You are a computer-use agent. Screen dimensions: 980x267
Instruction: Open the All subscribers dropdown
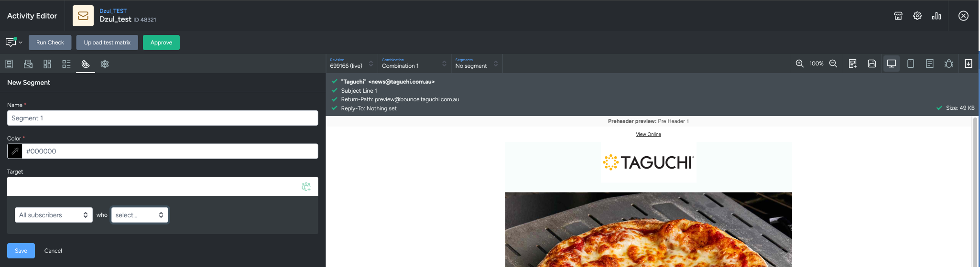tap(54, 215)
